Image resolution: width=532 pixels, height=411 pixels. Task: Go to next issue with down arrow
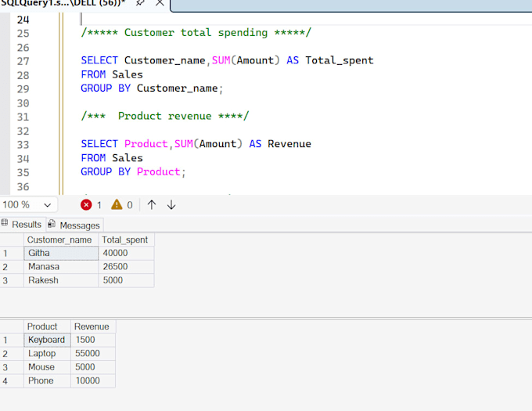pyautogui.click(x=171, y=204)
